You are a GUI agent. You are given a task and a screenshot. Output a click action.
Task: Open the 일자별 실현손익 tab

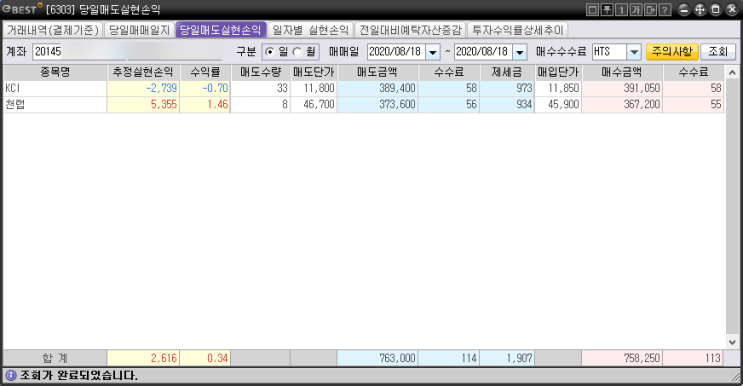pos(310,30)
